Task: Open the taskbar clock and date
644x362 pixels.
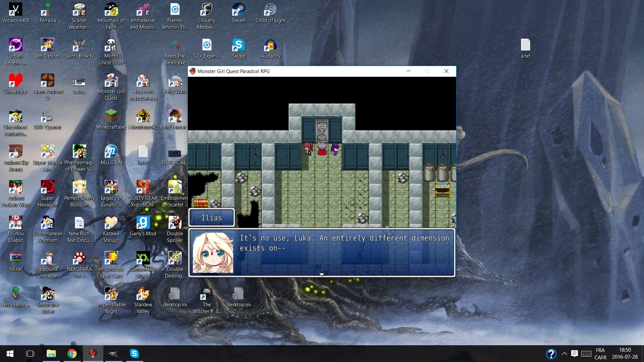Action: click(625, 354)
